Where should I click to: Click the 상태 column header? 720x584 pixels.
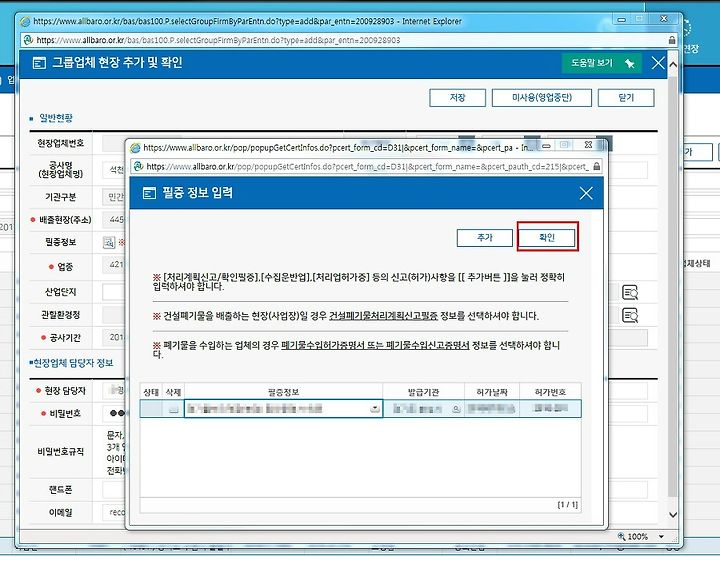pyautogui.click(x=151, y=392)
